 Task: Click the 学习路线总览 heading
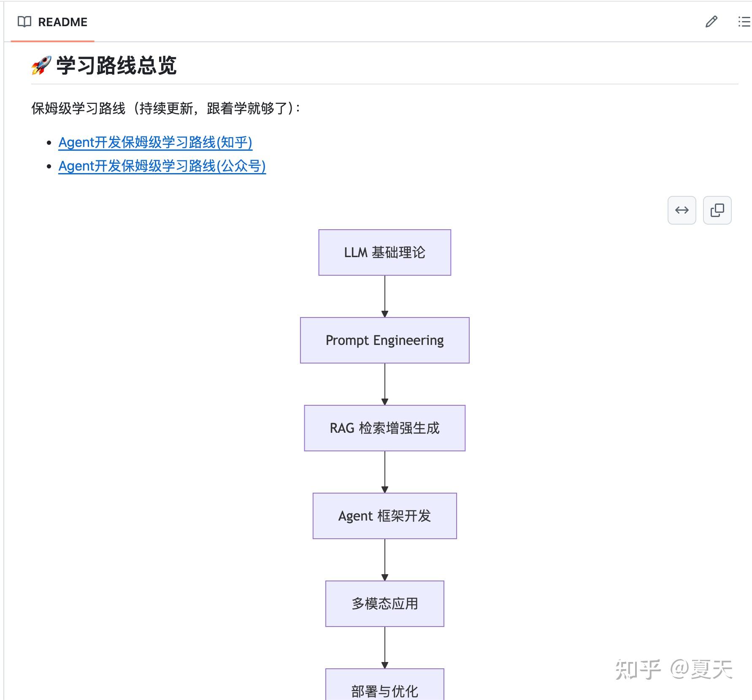tap(116, 65)
